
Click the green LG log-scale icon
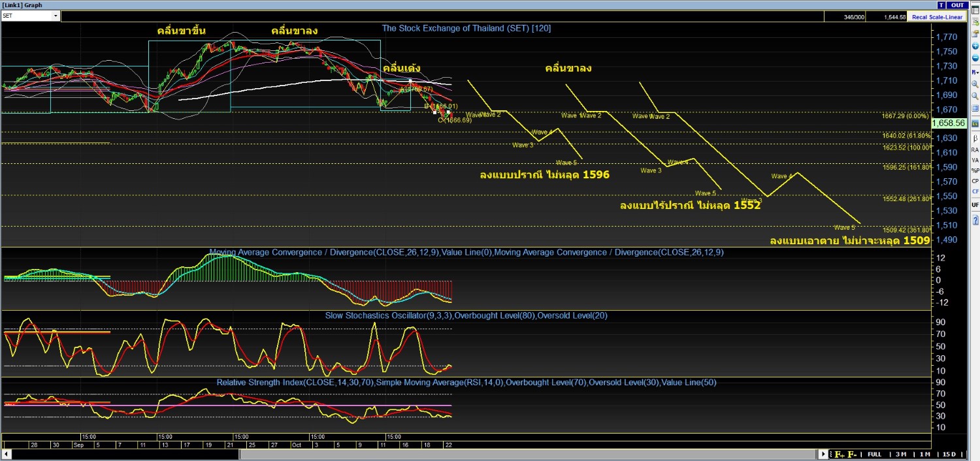coord(975,124)
